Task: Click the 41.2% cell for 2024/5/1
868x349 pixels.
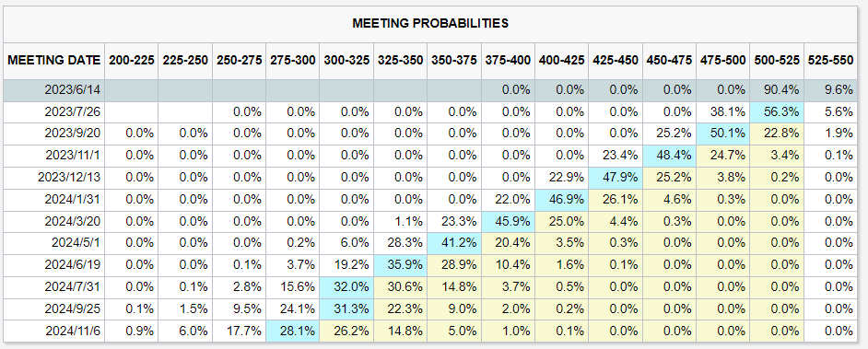Action: click(x=454, y=242)
